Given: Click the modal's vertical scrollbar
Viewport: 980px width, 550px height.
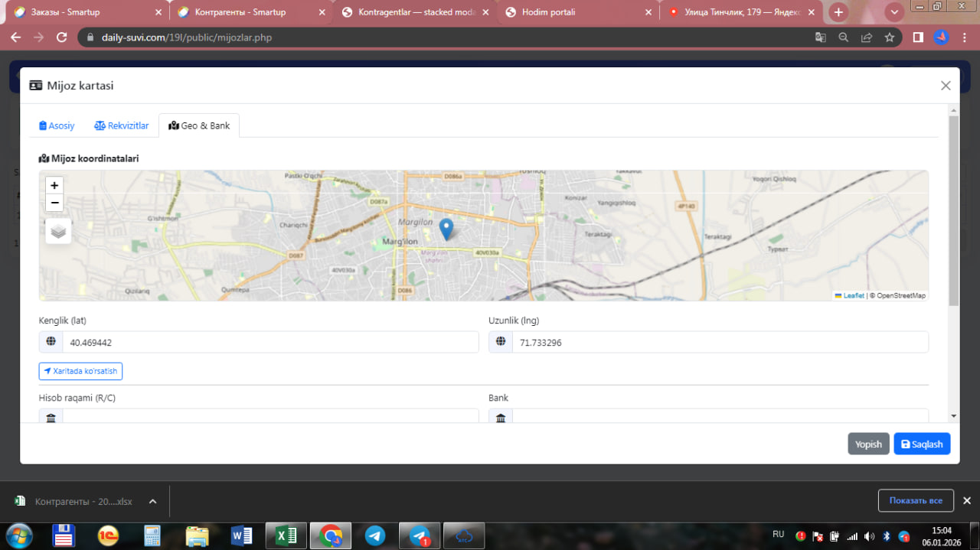Looking at the screenshot, I should 953,210.
